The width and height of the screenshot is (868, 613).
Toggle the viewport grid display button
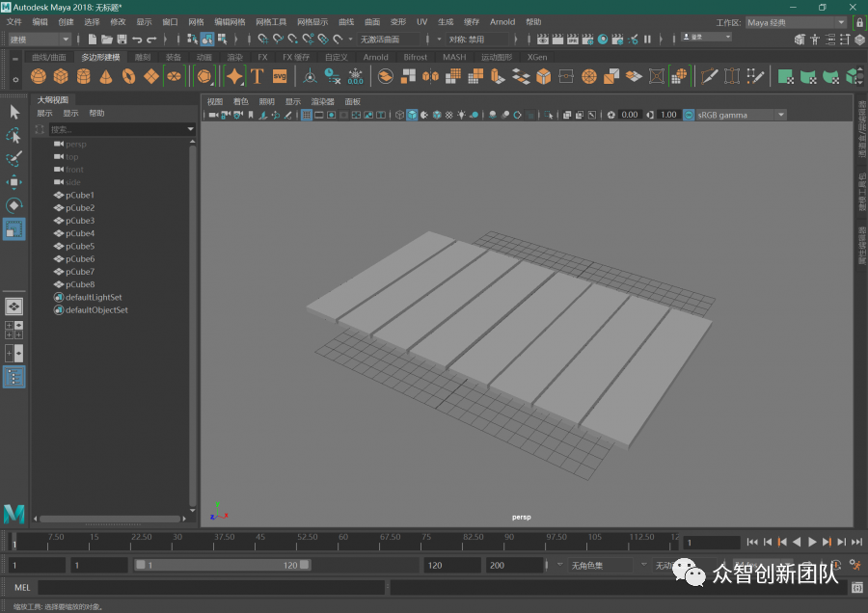click(307, 115)
